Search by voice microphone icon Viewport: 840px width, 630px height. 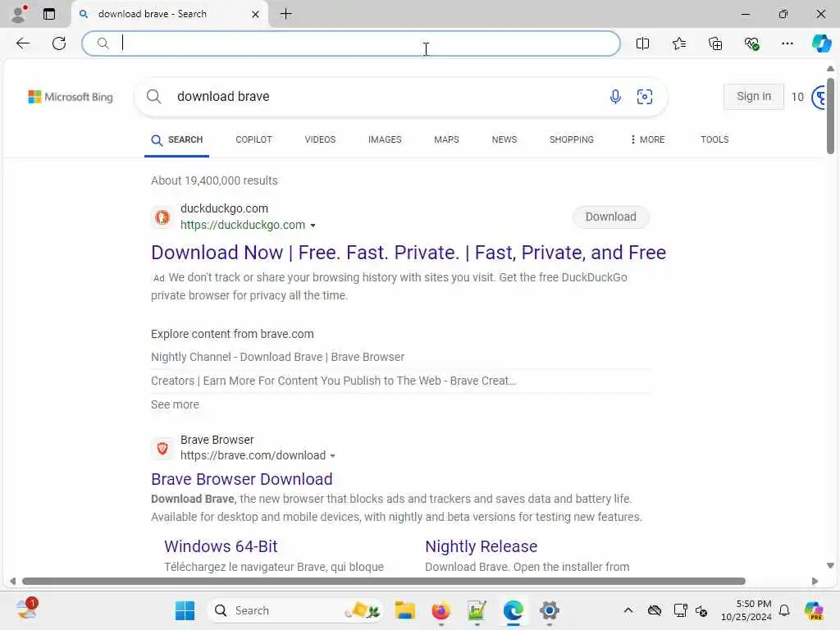pos(615,97)
